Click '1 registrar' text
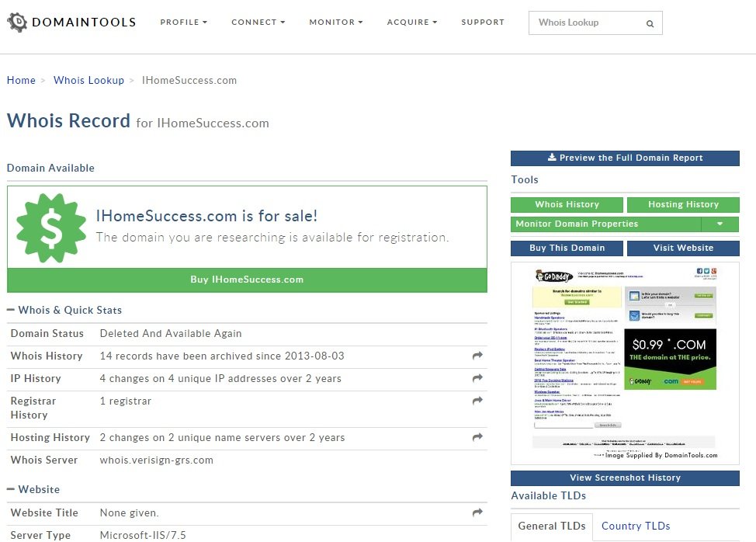The height and width of the screenshot is (542, 756). tap(126, 401)
